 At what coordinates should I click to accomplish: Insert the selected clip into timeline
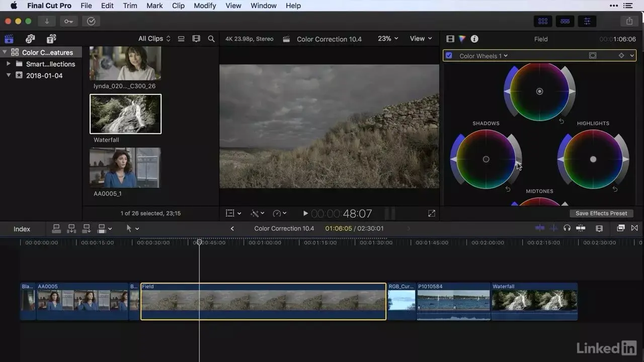coord(71,229)
